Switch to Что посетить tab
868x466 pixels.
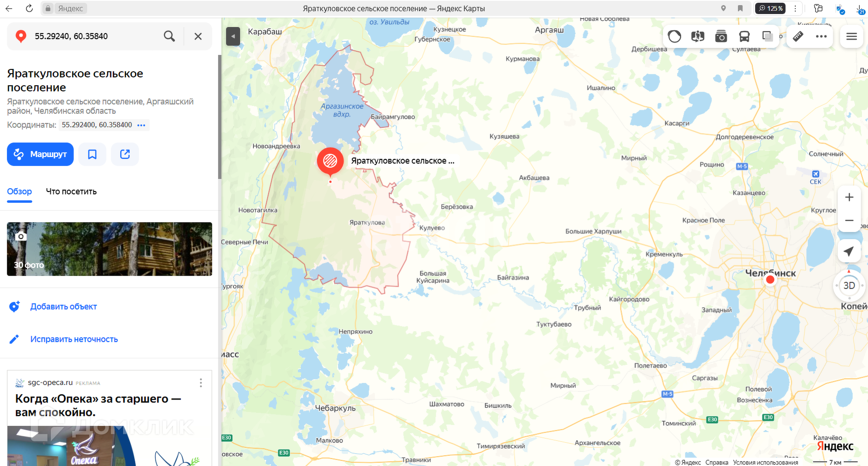(71, 192)
